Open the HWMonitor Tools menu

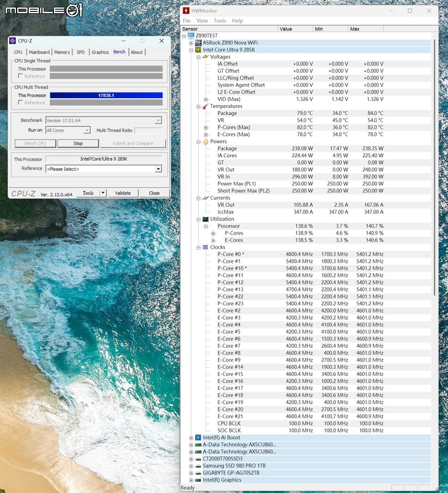[219, 21]
